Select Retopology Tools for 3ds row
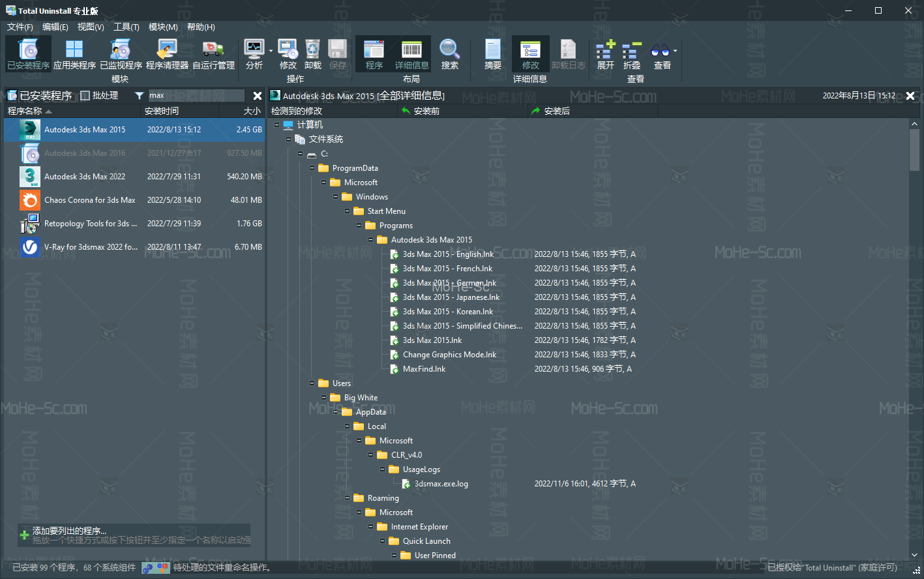924x579 pixels. click(x=134, y=224)
